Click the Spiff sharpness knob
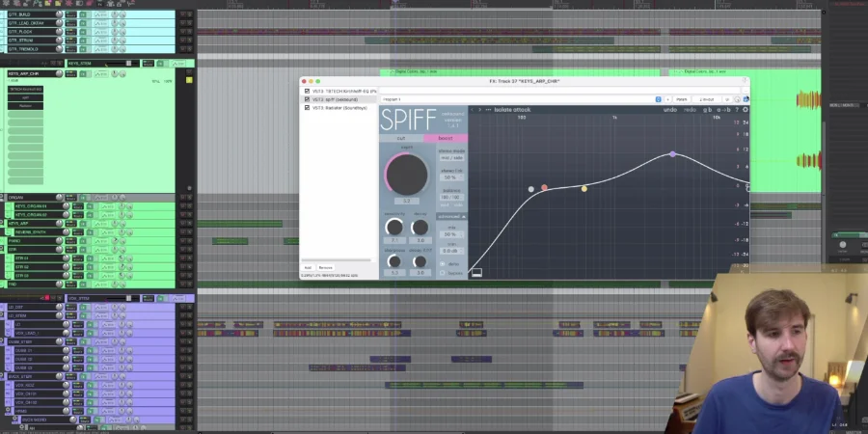868x434 pixels. coord(394,261)
